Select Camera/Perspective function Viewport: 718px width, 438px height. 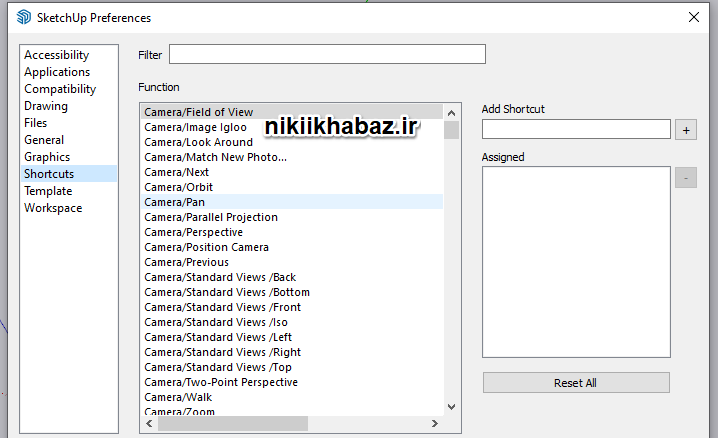tap(292, 233)
